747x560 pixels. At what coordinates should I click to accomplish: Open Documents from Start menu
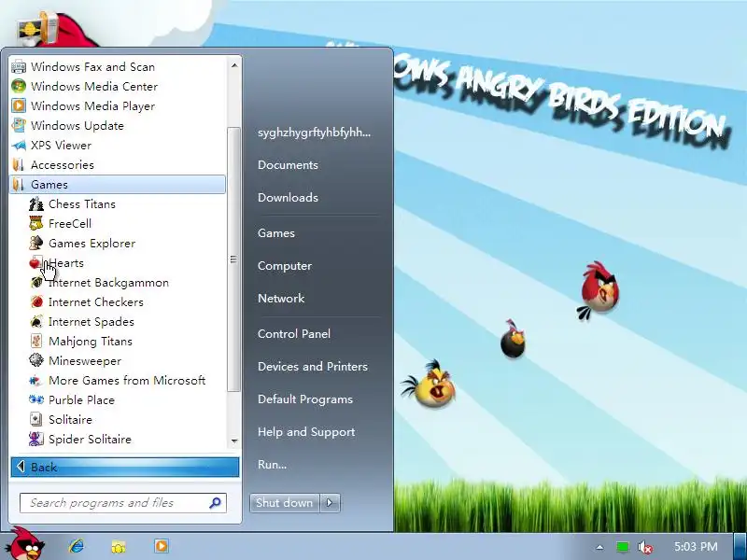point(288,165)
